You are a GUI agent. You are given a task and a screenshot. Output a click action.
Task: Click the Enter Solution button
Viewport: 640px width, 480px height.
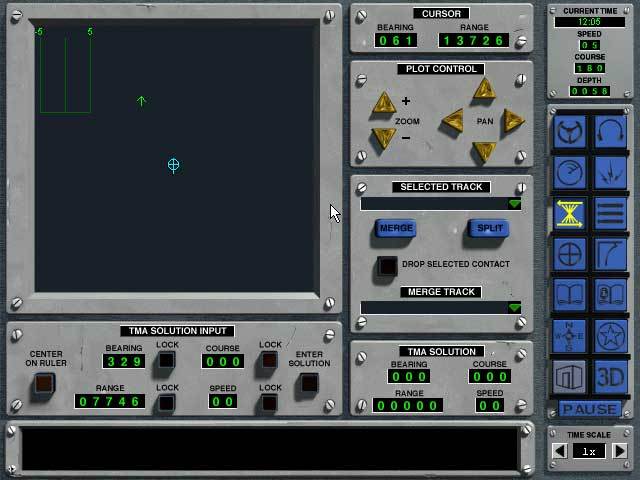tap(309, 383)
